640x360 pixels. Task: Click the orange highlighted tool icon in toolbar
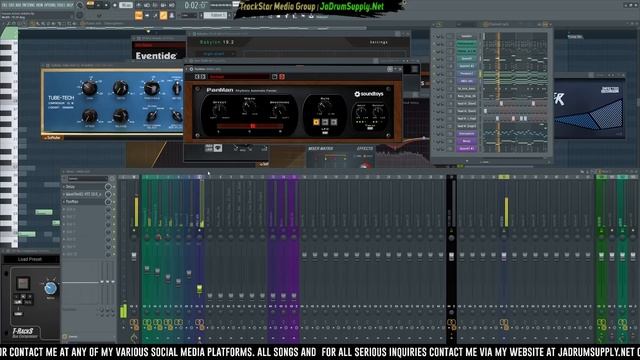coord(163,16)
